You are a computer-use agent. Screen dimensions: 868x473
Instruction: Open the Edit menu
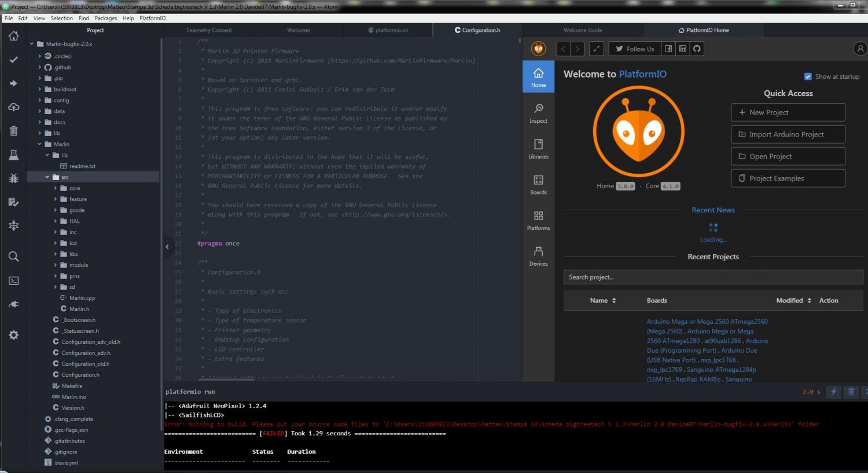pos(23,18)
